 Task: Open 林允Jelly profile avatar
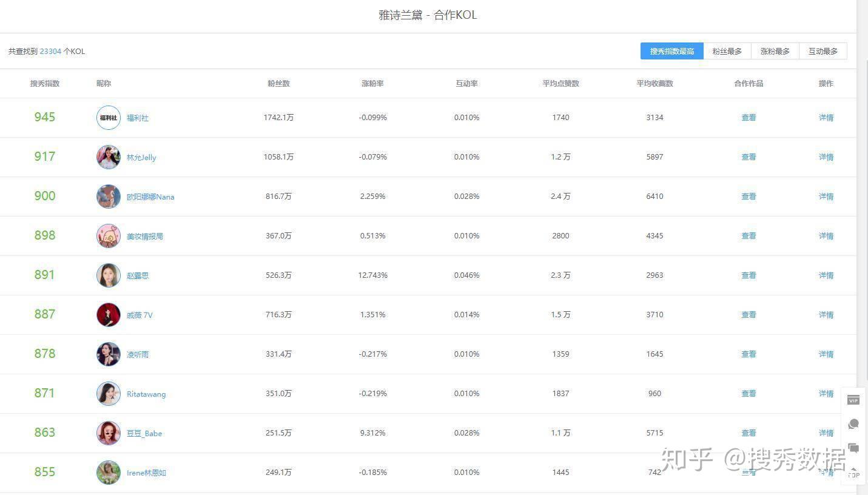109,157
